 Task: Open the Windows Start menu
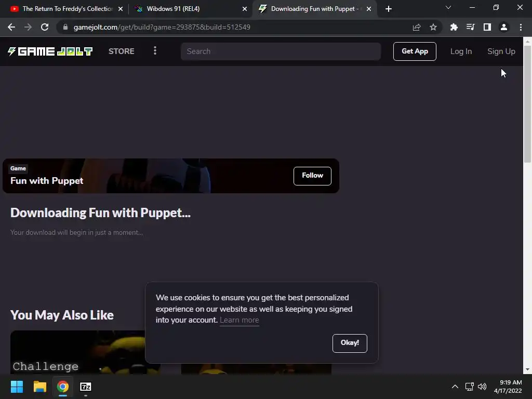pyautogui.click(x=17, y=387)
